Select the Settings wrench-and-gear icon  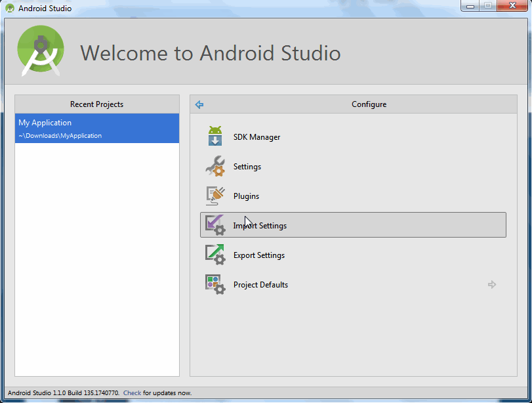coord(215,166)
